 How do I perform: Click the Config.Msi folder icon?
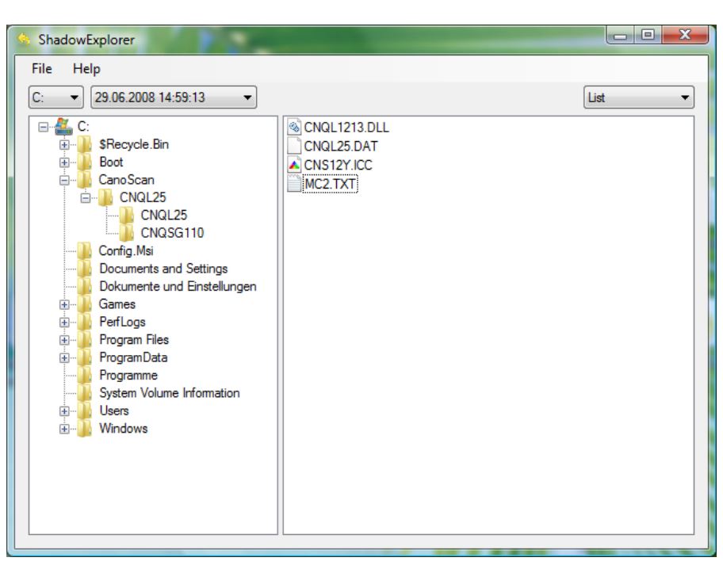84,251
